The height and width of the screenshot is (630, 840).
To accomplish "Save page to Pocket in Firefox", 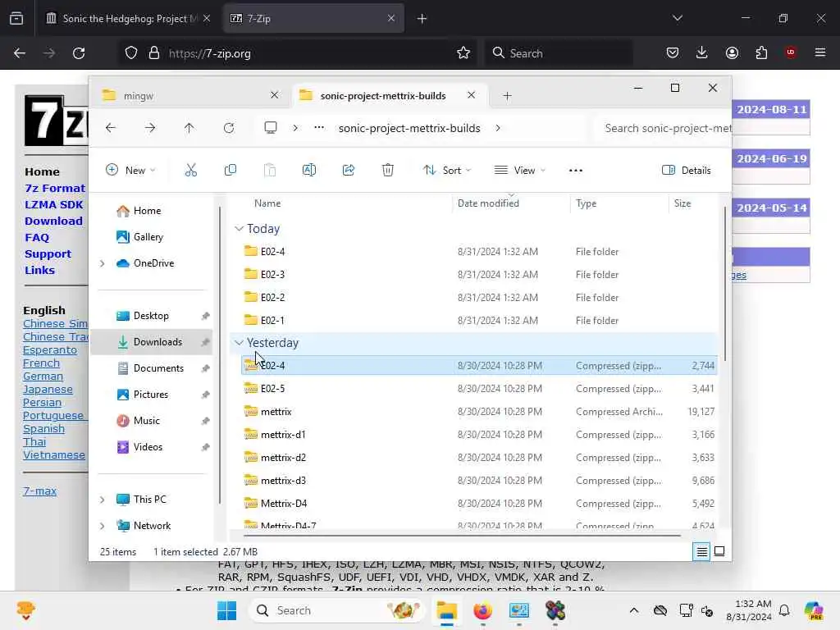I will pos(673,53).
